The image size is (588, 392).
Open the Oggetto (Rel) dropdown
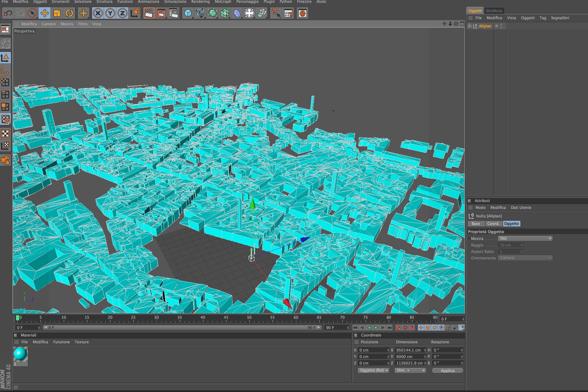pyautogui.click(x=374, y=371)
